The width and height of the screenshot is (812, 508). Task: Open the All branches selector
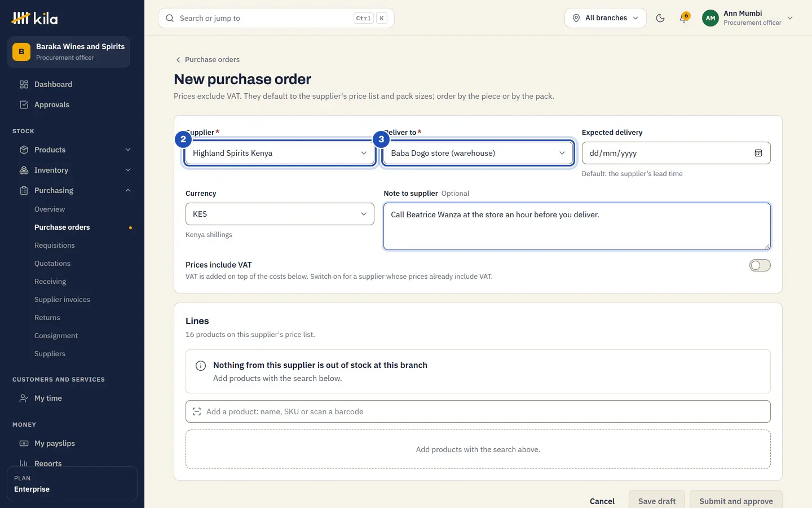[606, 18]
